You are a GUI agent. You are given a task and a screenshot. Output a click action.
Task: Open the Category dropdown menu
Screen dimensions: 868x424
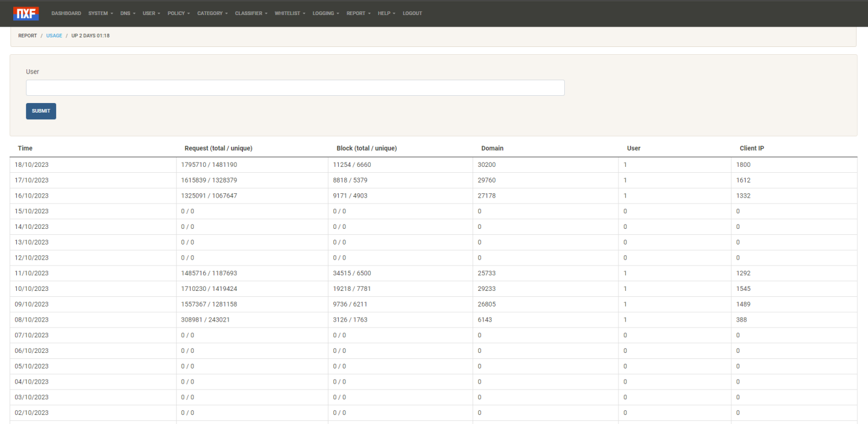click(212, 13)
